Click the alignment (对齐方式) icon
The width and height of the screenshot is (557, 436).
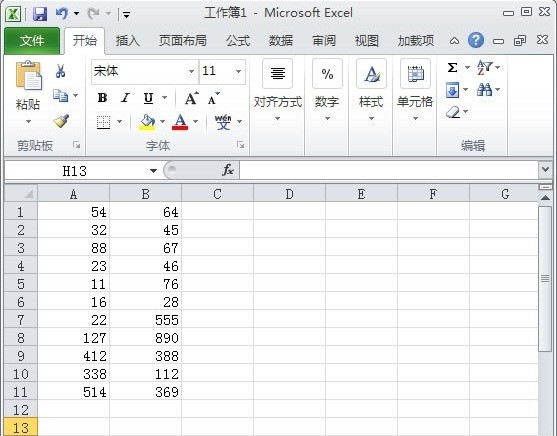click(277, 74)
